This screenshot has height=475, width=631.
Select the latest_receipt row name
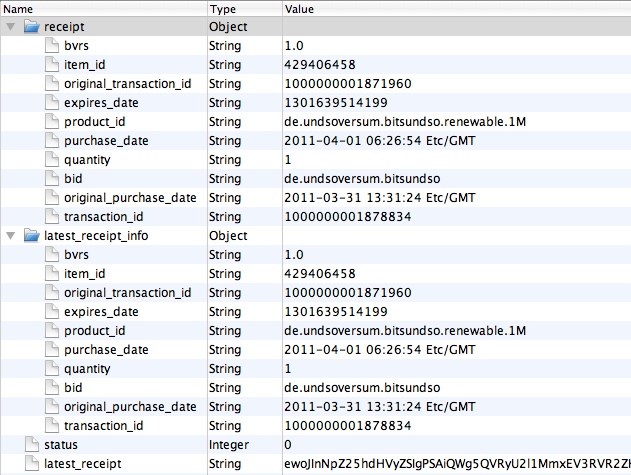[82, 463]
